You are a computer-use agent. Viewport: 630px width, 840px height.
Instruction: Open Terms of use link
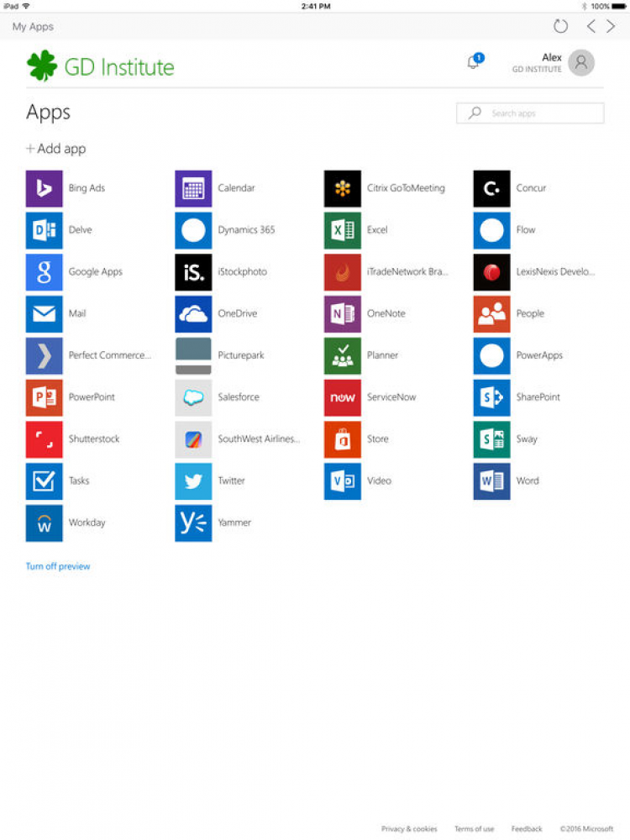pos(474,828)
